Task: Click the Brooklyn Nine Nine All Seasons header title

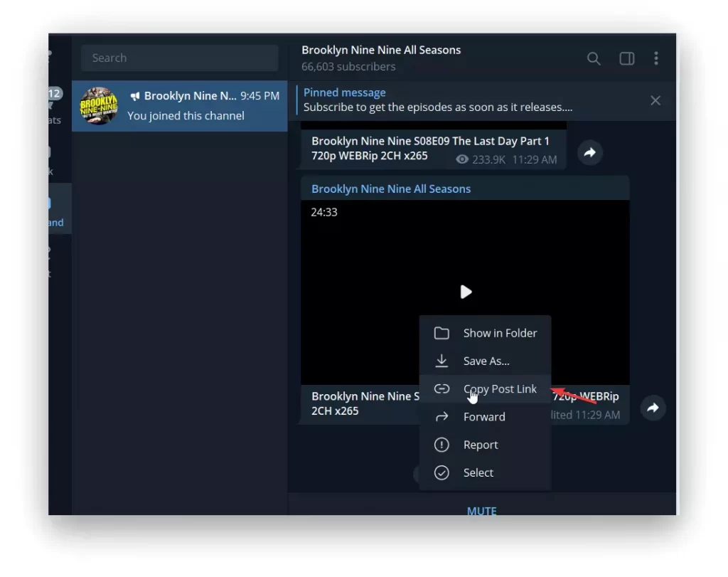Action: 381,51
